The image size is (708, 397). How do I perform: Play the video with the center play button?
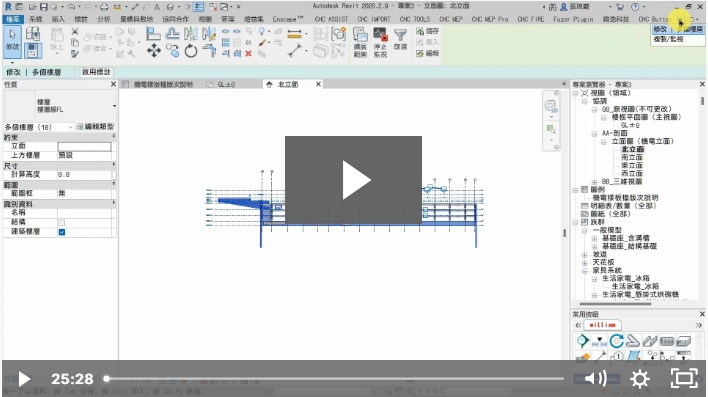[354, 180]
